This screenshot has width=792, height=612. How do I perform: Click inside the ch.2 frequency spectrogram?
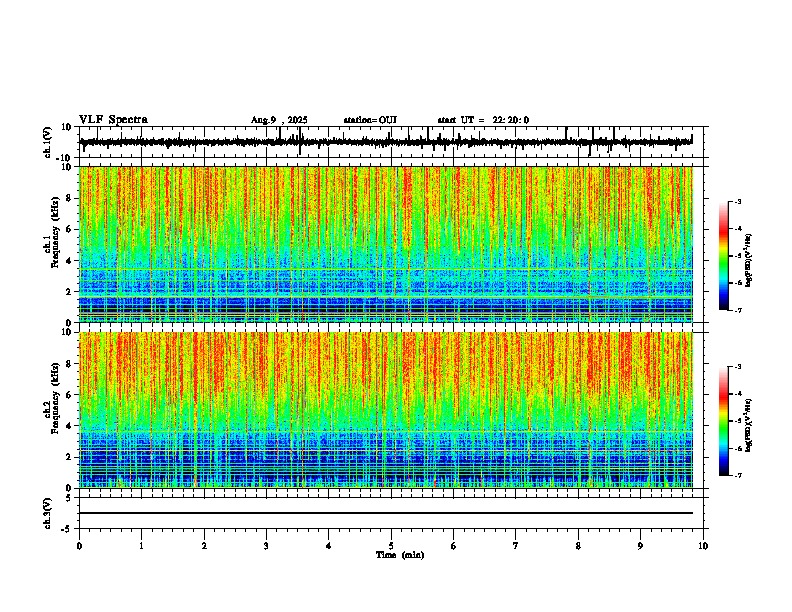click(x=386, y=410)
